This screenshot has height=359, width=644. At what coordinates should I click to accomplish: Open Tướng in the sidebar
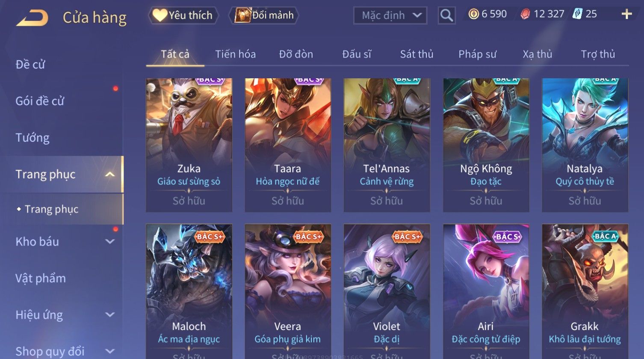point(32,138)
